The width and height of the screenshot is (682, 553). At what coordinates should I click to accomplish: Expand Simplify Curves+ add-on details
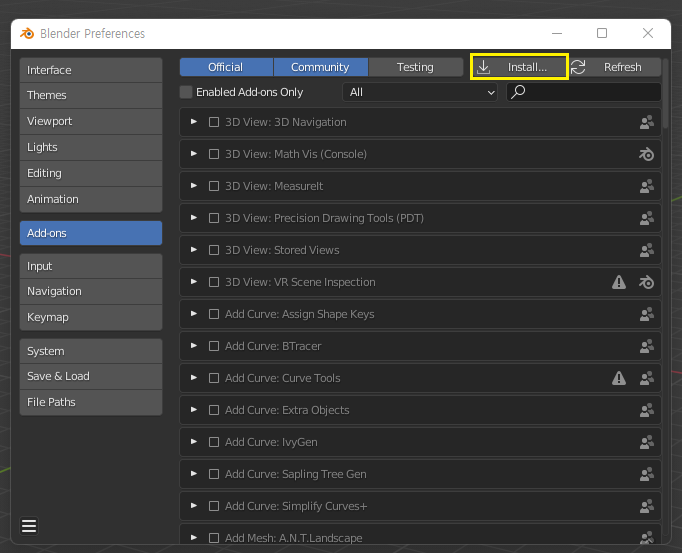(x=194, y=506)
